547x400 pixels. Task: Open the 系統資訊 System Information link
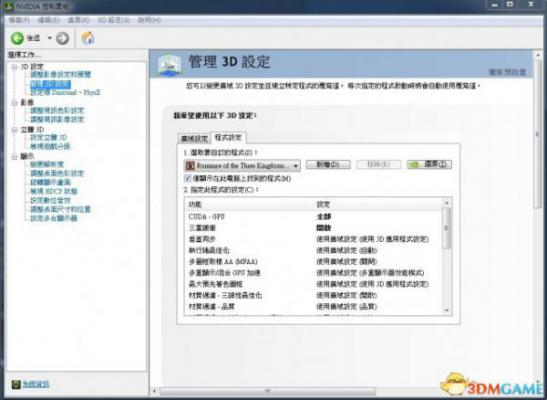click(x=36, y=384)
